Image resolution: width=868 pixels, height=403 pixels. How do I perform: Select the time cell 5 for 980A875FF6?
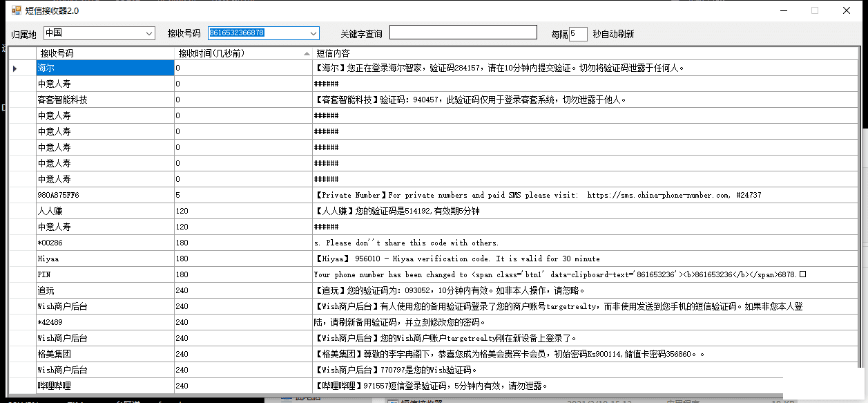[243, 195]
